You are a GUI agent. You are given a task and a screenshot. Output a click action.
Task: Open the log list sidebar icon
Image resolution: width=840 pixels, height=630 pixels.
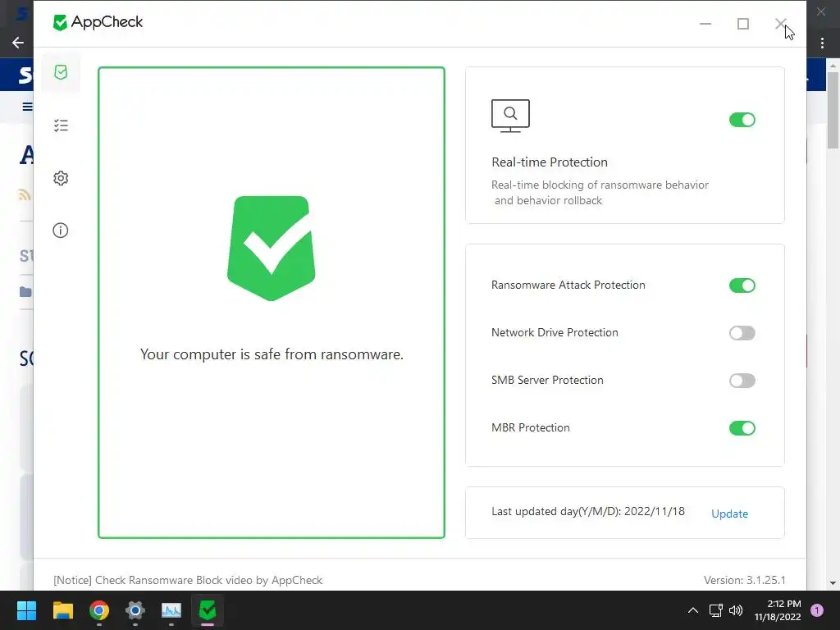[61, 126]
